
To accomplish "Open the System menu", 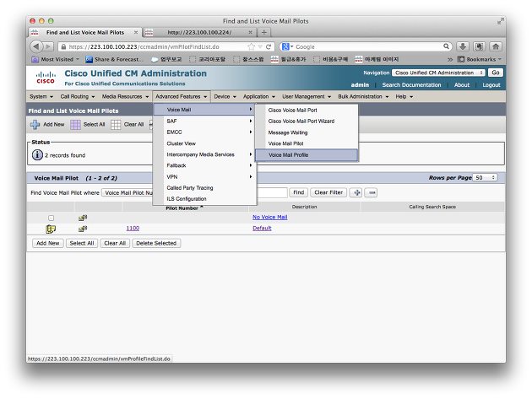I will click(x=41, y=97).
